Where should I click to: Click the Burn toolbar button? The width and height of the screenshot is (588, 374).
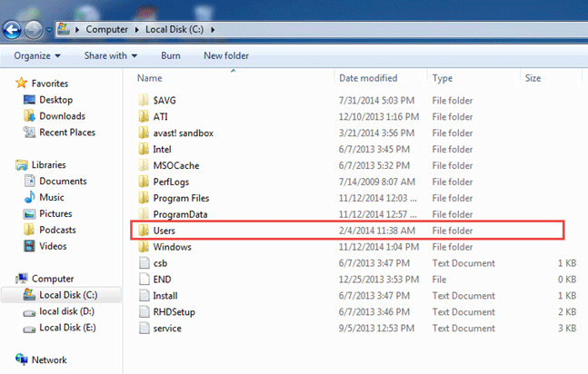(171, 56)
